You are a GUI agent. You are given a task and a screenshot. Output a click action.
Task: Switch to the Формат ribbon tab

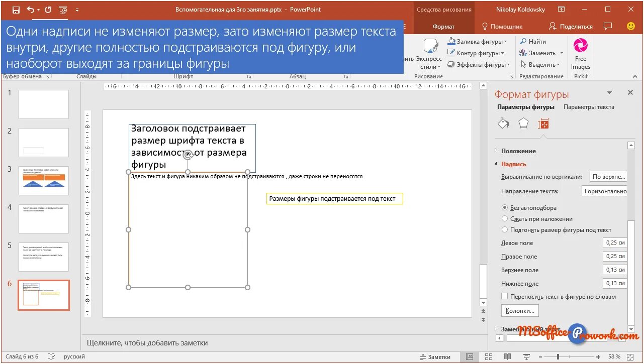click(x=443, y=26)
